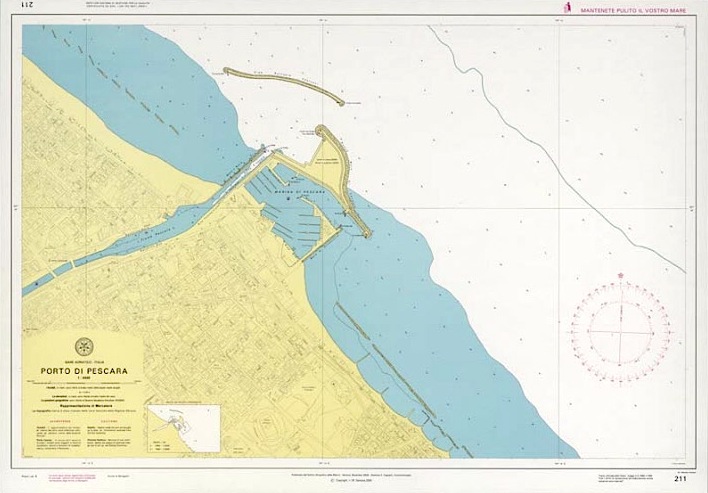The width and height of the screenshot is (708, 493).
Task: Click the rounded head of the main breakwater
Action: pyautogui.click(x=322, y=131)
